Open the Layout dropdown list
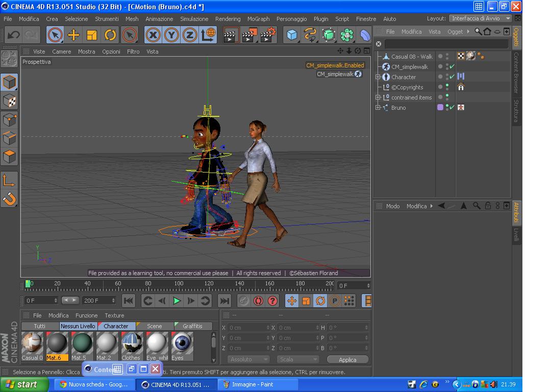The width and height of the screenshot is (551, 392). 480,18
